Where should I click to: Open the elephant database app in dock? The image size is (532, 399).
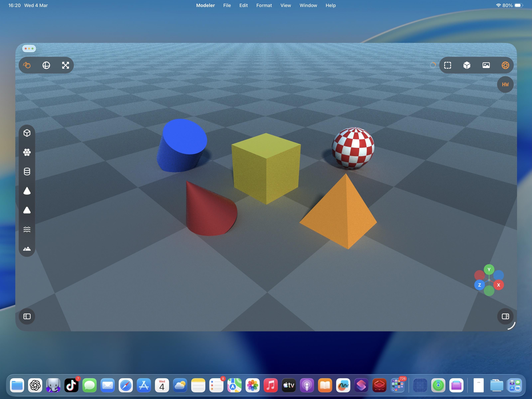coord(53,386)
